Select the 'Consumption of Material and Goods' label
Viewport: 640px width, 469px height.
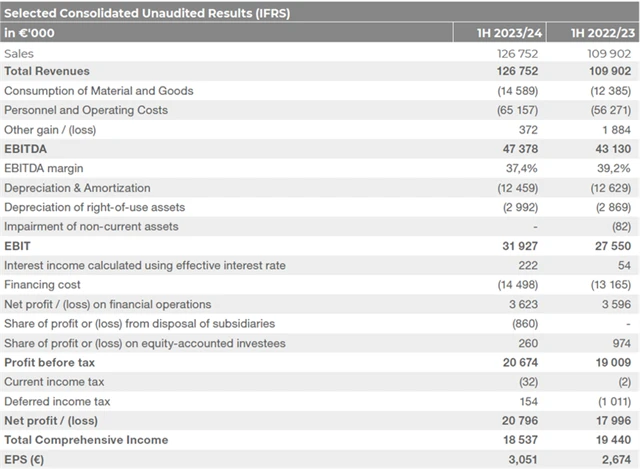point(99,91)
